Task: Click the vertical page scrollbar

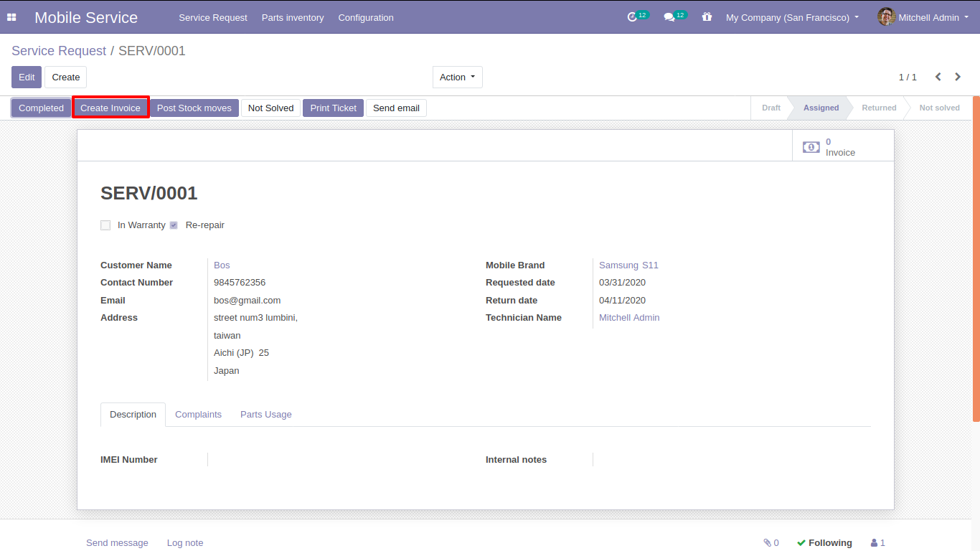Action: pyautogui.click(x=976, y=258)
